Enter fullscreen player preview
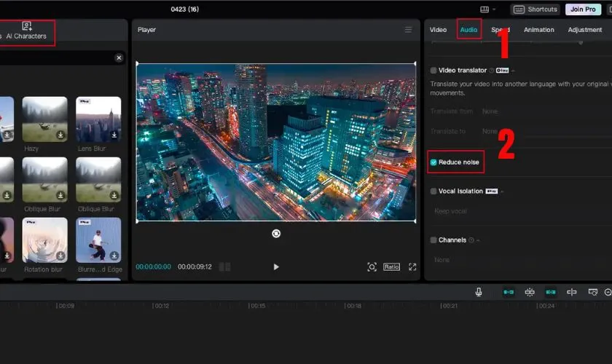Viewport: 612px width, 364px height. 412,267
